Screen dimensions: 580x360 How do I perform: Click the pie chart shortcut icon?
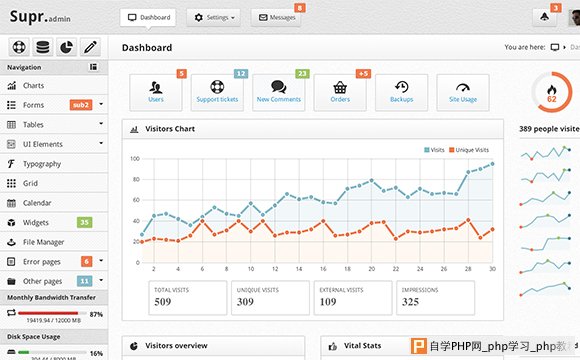(x=66, y=47)
